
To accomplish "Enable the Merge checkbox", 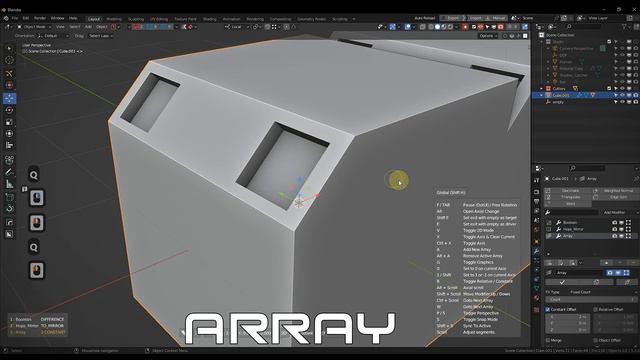I will (x=548, y=340).
